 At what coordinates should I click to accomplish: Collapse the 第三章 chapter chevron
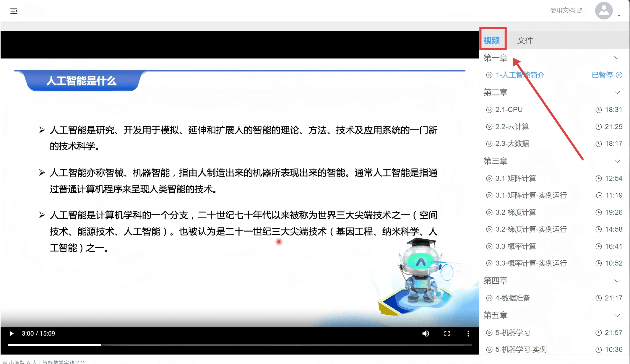pyautogui.click(x=617, y=161)
